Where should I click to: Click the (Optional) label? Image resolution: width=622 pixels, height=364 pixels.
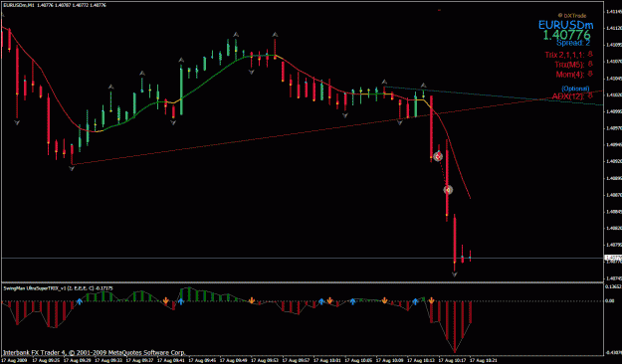[x=575, y=89]
